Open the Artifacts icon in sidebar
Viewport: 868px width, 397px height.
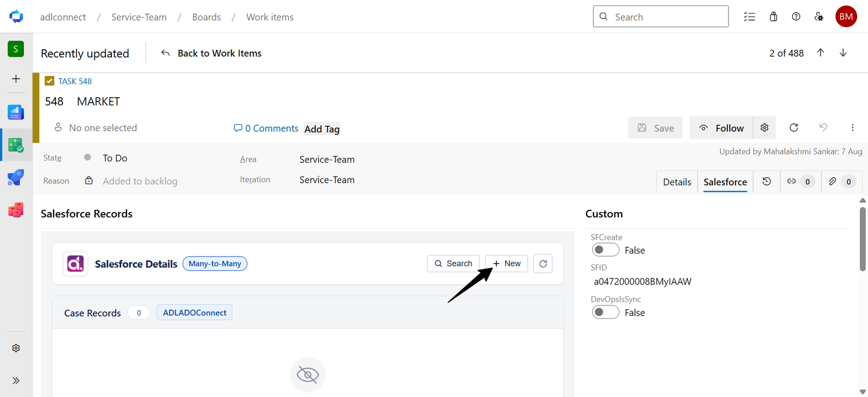16,210
